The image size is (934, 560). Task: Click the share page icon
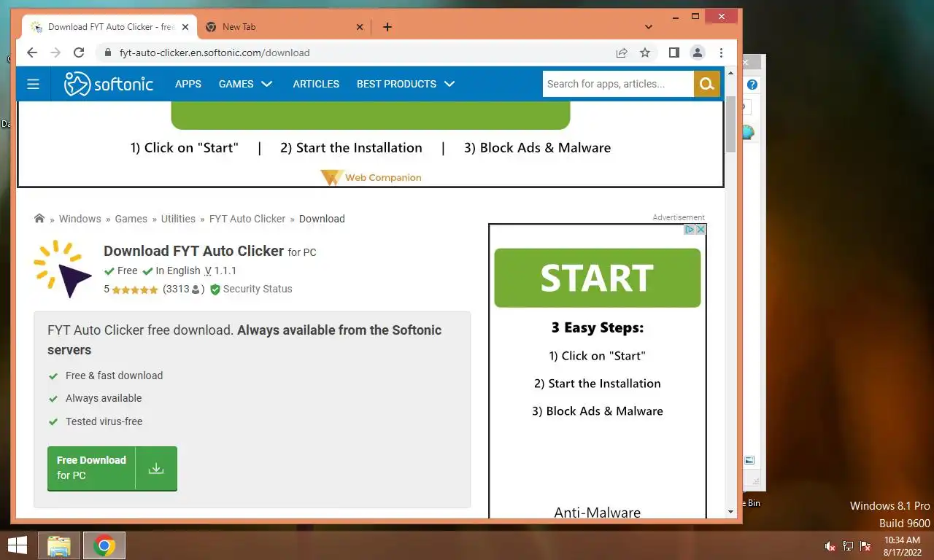622,52
